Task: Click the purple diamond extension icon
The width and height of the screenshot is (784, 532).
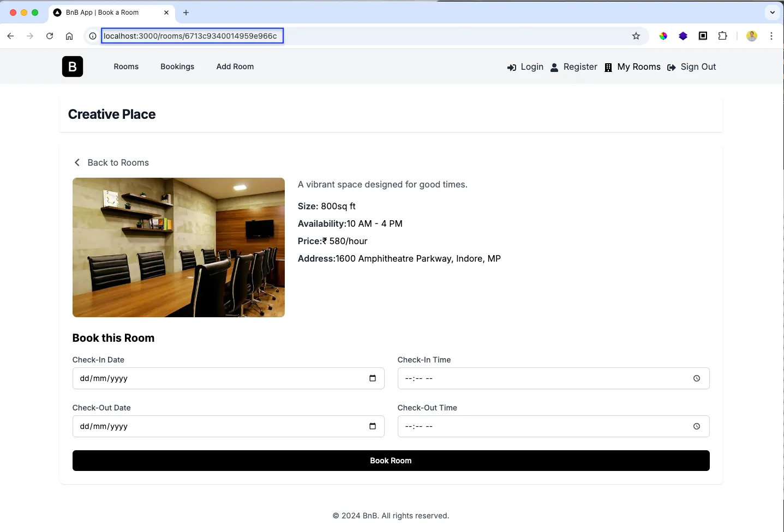Action: click(683, 36)
